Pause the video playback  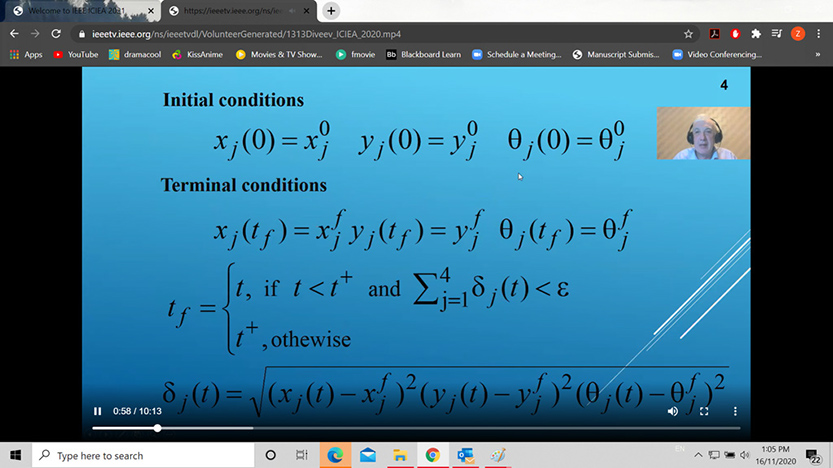(98, 411)
